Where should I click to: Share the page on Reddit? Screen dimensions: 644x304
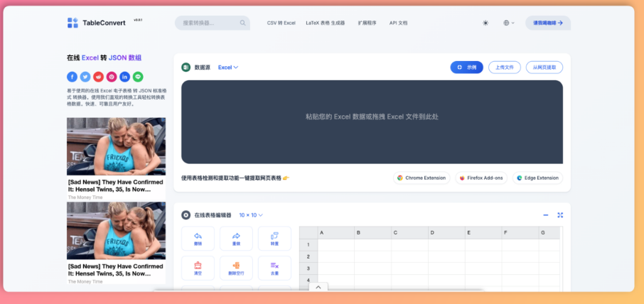[99, 77]
